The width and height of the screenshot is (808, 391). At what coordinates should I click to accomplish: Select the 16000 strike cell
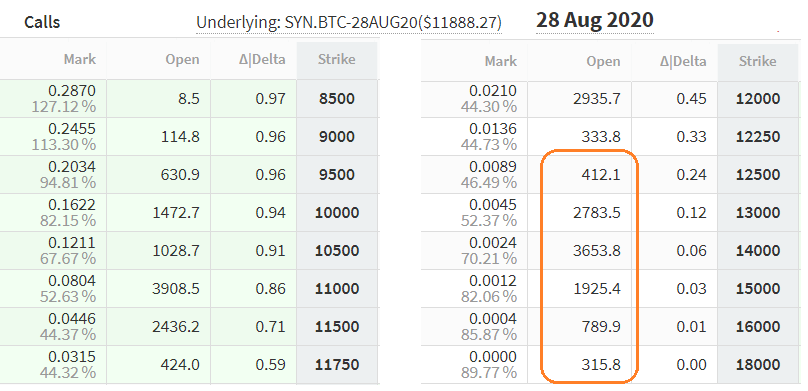click(x=758, y=327)
